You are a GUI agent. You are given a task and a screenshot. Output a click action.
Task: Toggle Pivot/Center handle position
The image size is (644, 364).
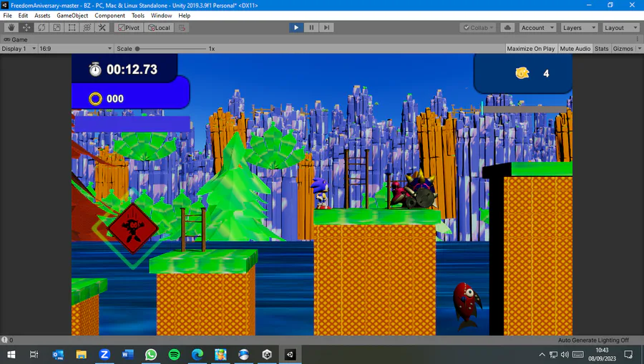(129, 27)
